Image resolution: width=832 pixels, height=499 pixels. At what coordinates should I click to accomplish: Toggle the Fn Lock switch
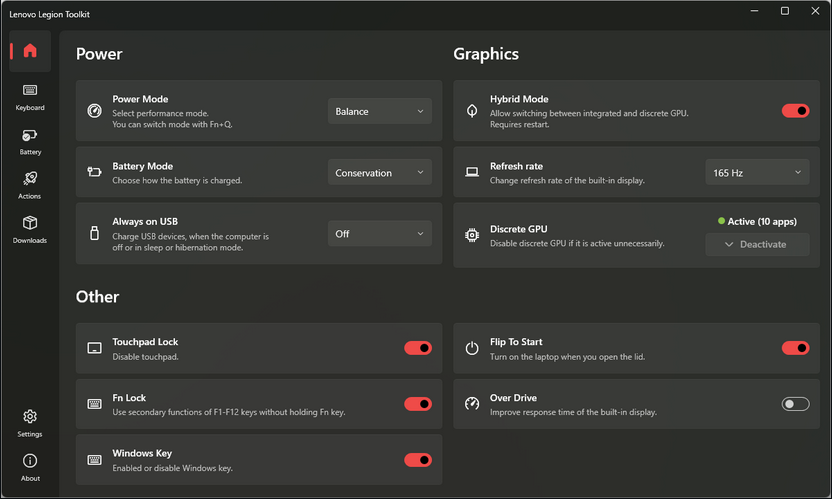(418, 404)
